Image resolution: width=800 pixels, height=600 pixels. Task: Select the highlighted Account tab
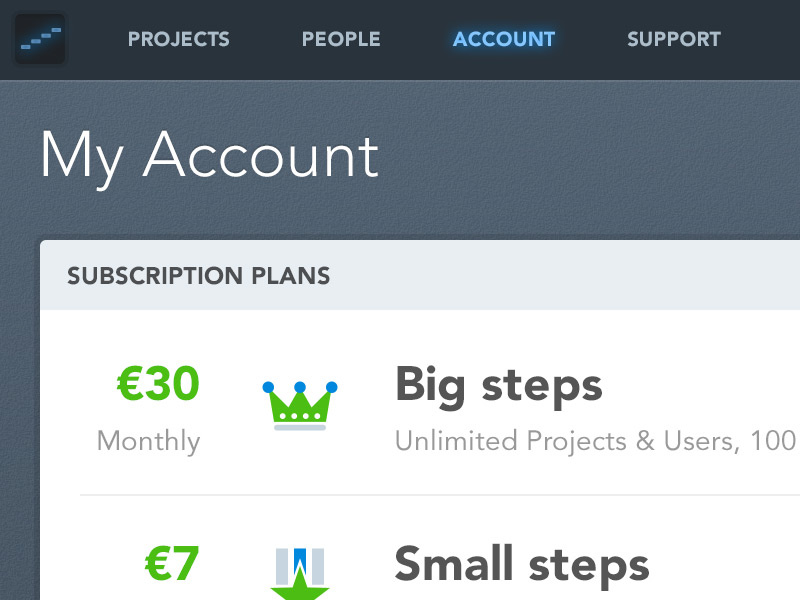(x=504, y=40)
